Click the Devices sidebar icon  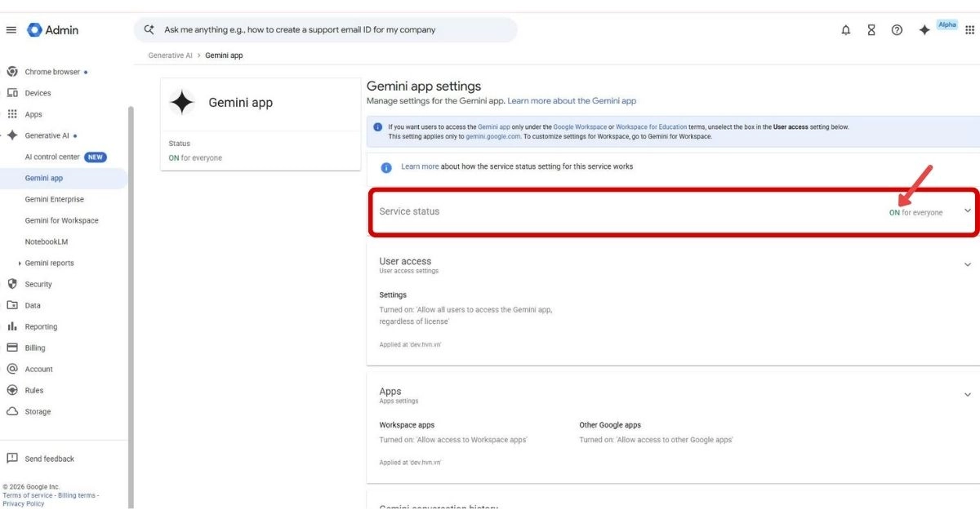coord(12,93)
